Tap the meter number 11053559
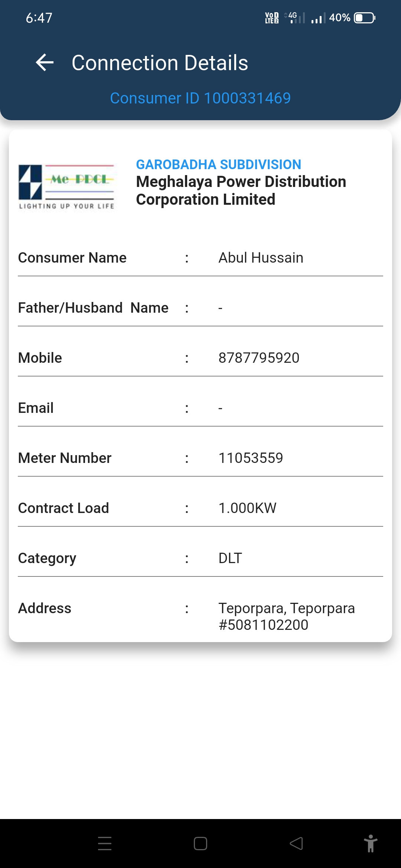The width and height of the screenshot is (401, 868). [x=251, y=458]
